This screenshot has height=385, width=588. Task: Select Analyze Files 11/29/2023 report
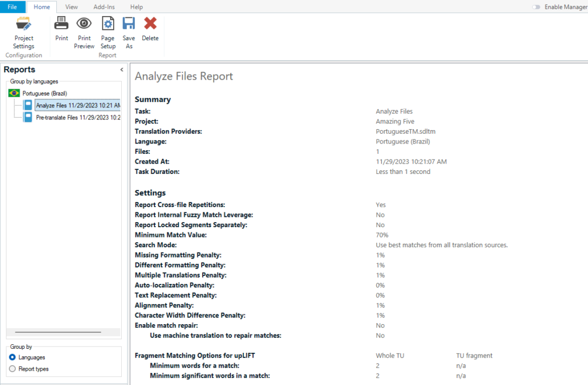pyautogui.click(x=77, y=106)
